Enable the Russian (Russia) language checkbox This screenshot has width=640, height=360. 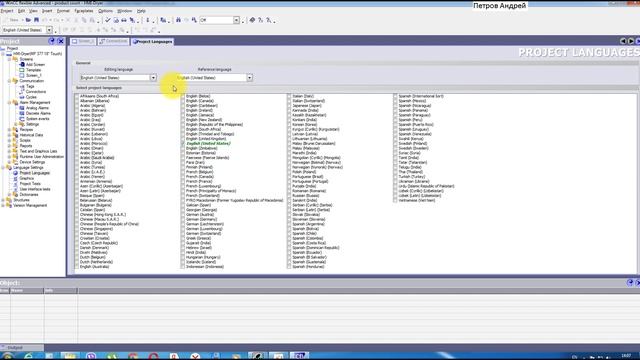[x=289, y=196]
